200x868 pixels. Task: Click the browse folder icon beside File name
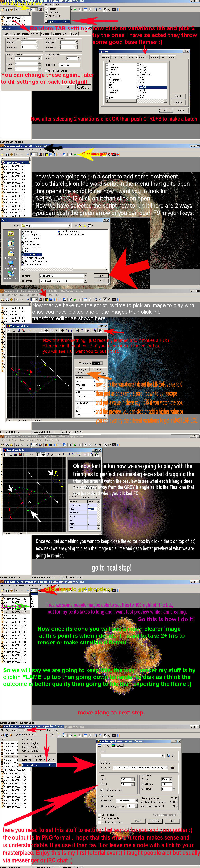(x=173, y=768)
